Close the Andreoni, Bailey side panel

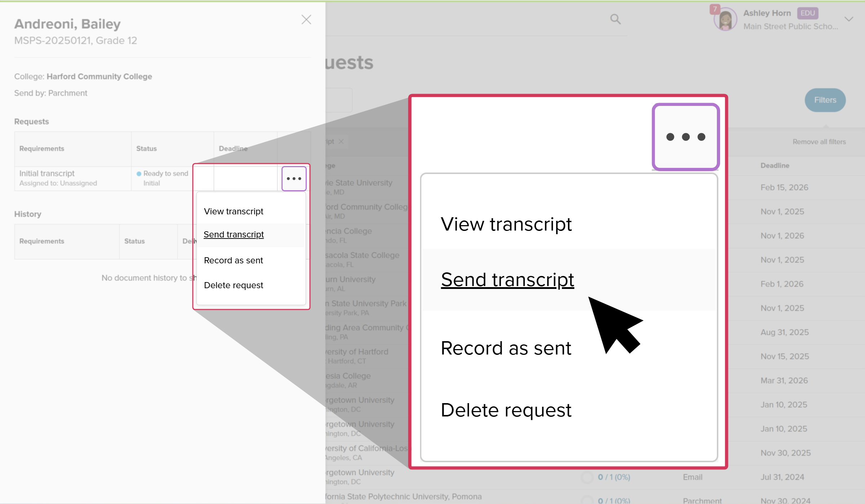pyautogui.click(x=306, y=19)
